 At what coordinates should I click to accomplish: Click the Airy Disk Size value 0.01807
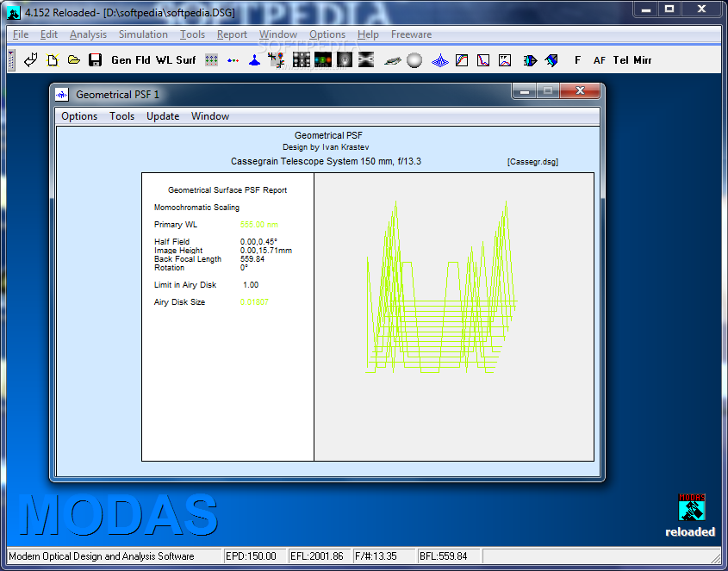[x=254, y=302]
